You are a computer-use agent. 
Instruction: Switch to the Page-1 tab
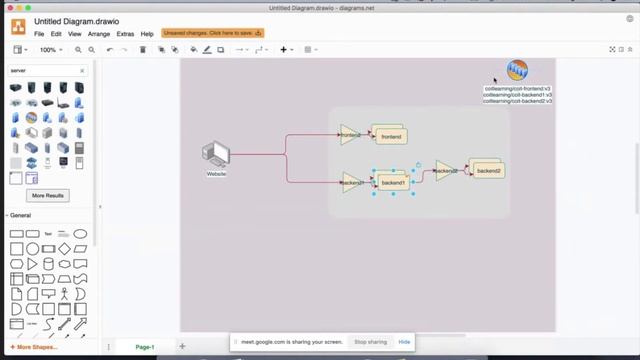[x=145, y=347]
